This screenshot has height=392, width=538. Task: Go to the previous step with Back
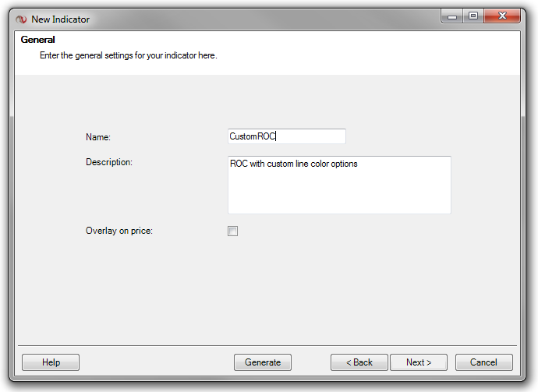pos(359,362)
